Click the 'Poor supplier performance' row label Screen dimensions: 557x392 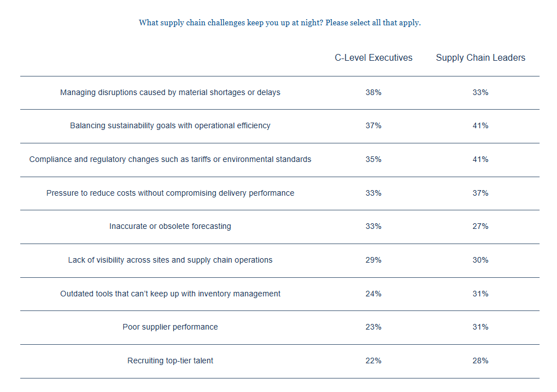pos(170,327)
